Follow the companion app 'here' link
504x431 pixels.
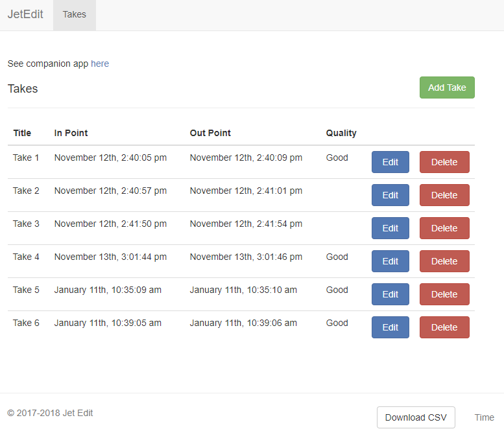(100, 64)
